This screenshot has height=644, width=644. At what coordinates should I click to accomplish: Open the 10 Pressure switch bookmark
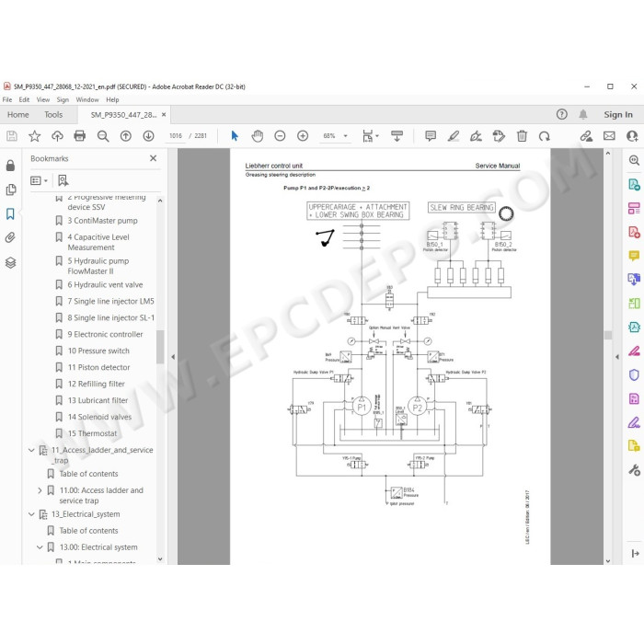98,351
